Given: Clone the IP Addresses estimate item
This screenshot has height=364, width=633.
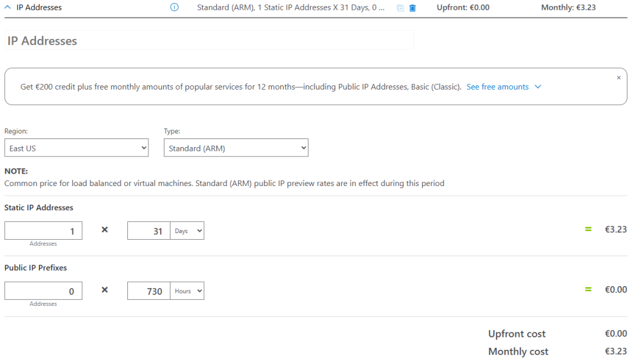Looking at the screenshot, I should coord(400,8).
